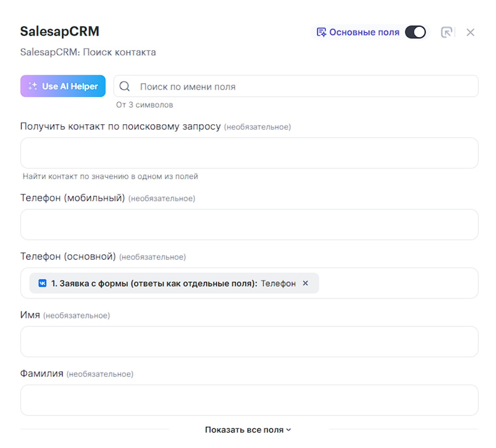Viewport: 496px width, 448px height.
Task: Focus the Поиск по имени поля field
Action: pos(296,86)
